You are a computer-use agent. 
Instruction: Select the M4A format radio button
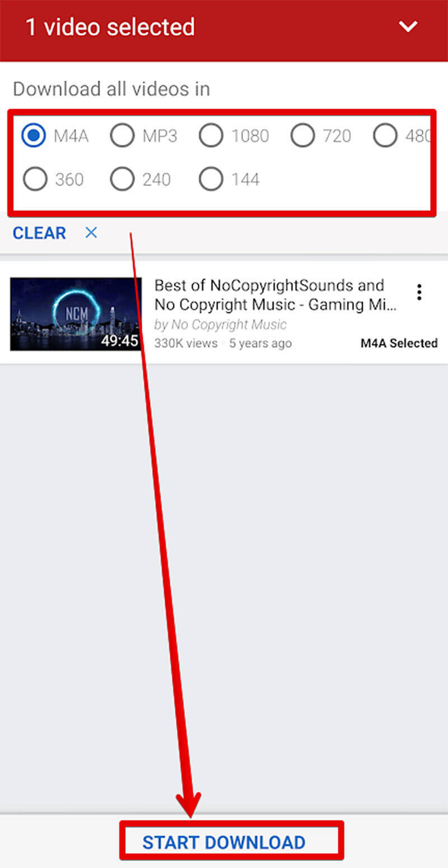34,136
